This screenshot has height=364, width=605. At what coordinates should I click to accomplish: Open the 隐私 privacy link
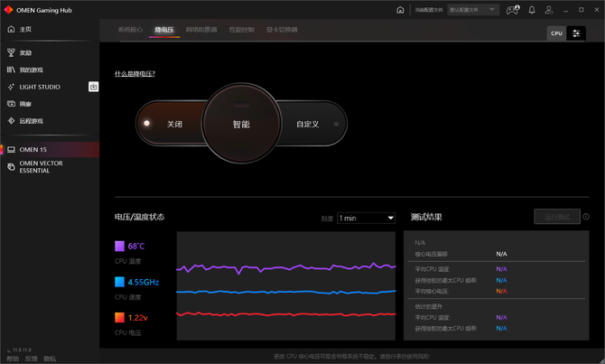50,359
